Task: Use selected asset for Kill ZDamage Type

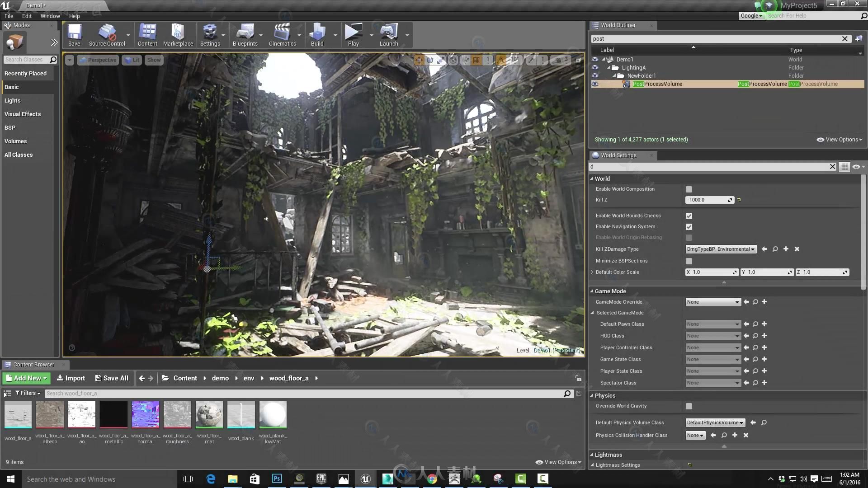Action: click(764, 249)
